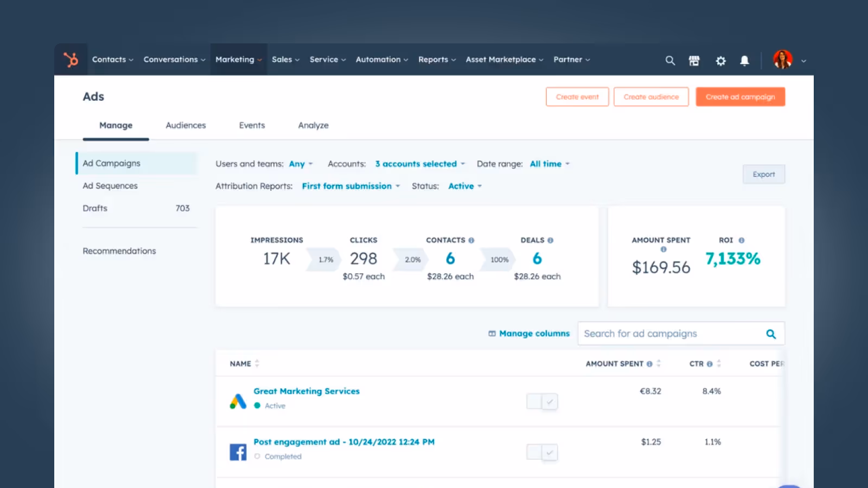868x488 pixels.
Task: Open the marketplace storefront icon
Action: [694, 60]
